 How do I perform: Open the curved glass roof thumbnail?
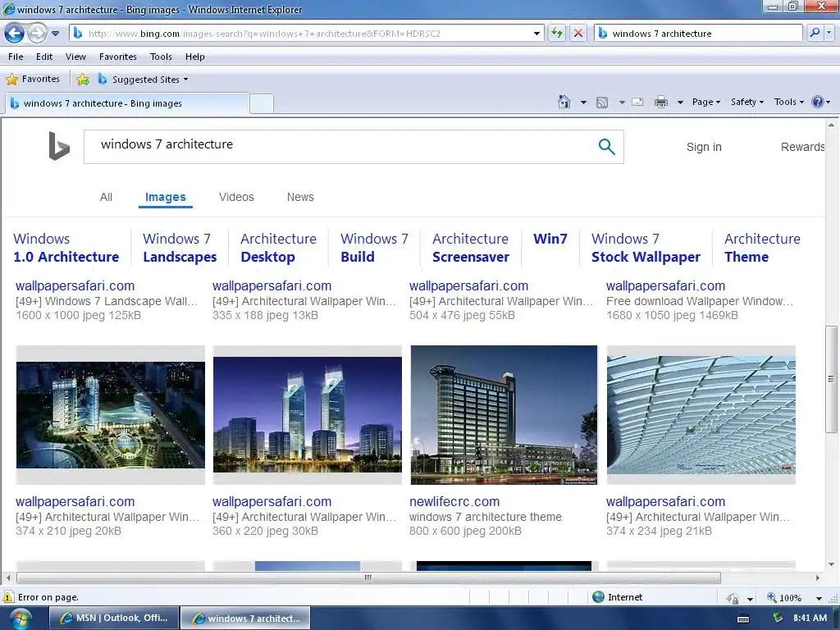(701, 415)
